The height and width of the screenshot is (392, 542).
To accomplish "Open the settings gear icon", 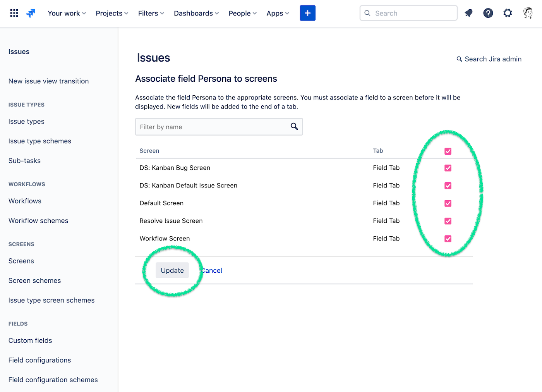I will (x=508, y=13).
